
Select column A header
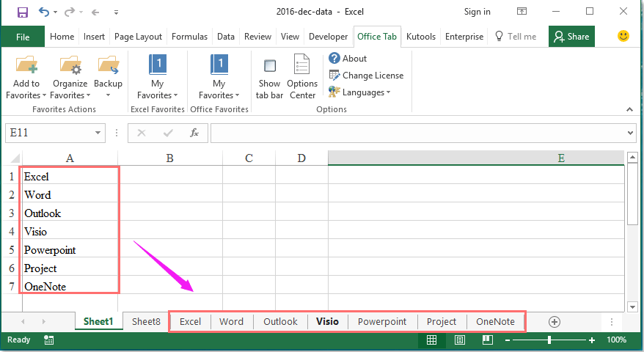tap(70, 158)
